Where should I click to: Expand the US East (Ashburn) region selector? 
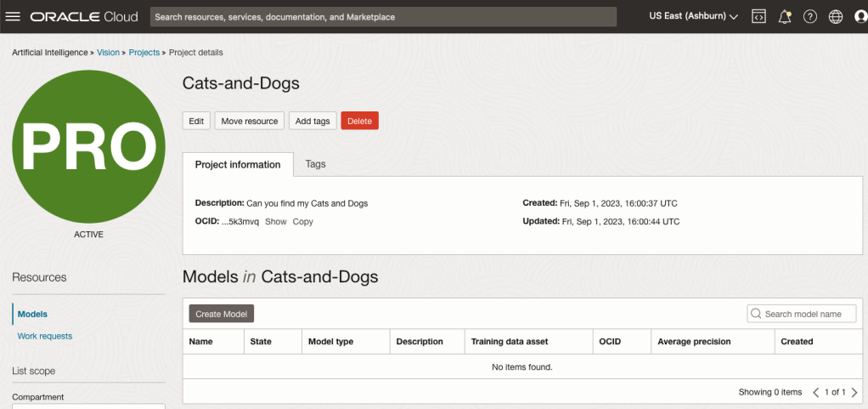click(x=693, y=17)
